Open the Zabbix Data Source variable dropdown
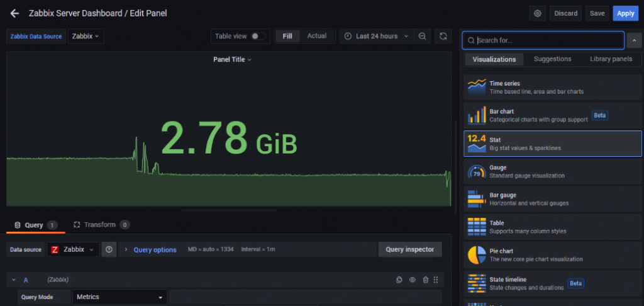This screenshot has height=306, width=644. 86,36
